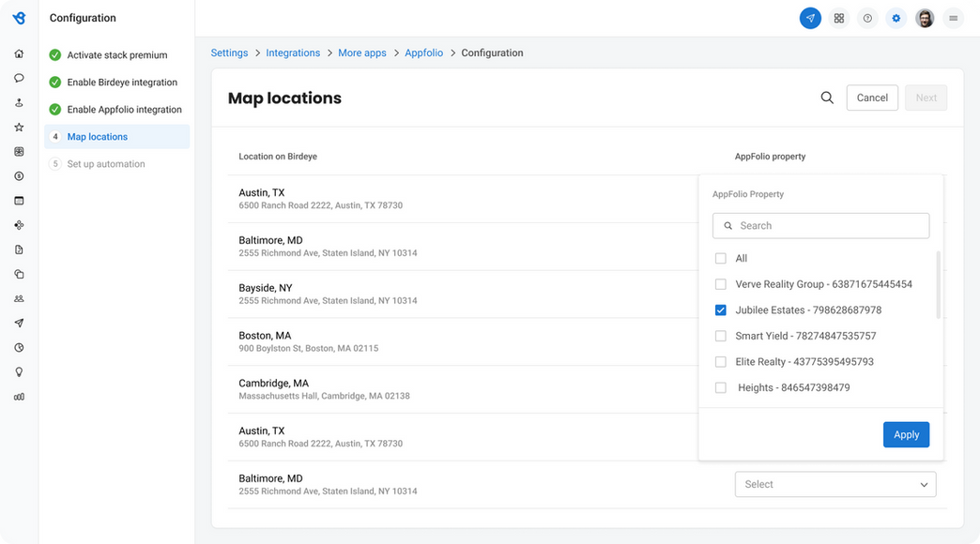Open the pie chart reports icon
Image resolution: width=980 pixels, height=544 pixels.
pos(19,347)
